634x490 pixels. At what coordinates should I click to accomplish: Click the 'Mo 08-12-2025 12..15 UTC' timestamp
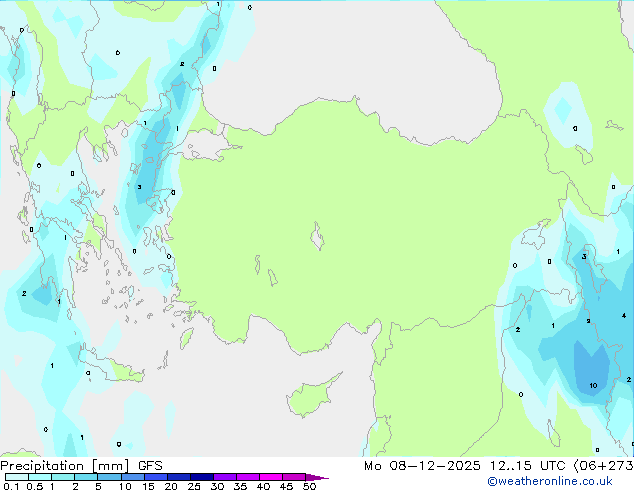point(465,466)
